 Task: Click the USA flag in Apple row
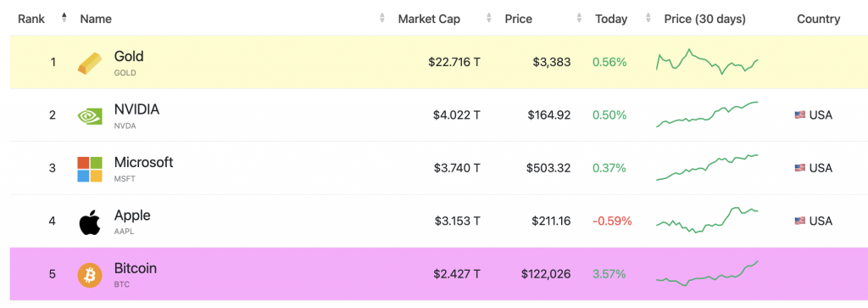click(800, 221)
